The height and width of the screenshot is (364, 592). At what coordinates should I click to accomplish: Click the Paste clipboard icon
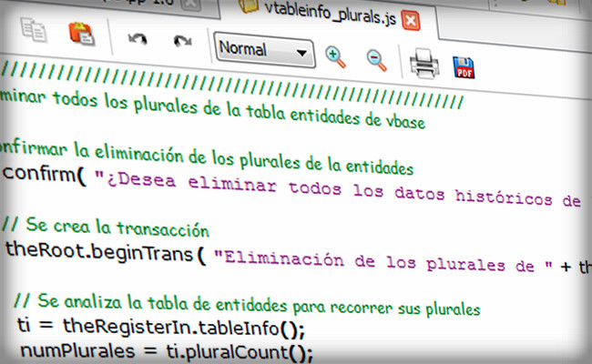click(x=81, y=34)
